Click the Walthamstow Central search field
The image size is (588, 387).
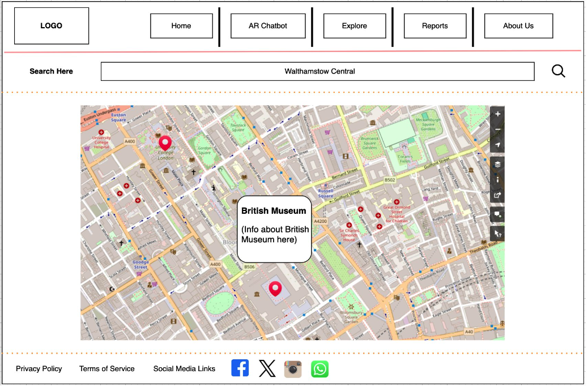point(317,71)
